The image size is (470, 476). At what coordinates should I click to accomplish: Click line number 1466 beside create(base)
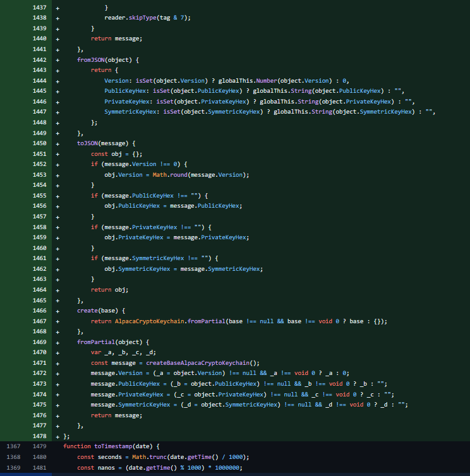[x=40, y=311]
